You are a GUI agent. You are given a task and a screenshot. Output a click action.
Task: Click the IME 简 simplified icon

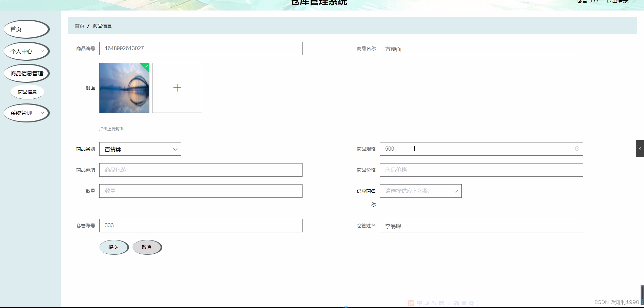point(456,303)
